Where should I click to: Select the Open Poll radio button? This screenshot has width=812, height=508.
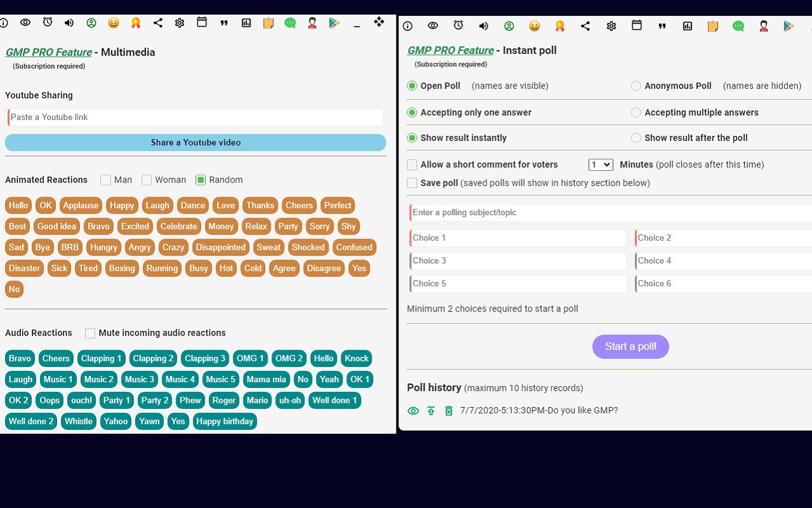(x=412, y=86)
